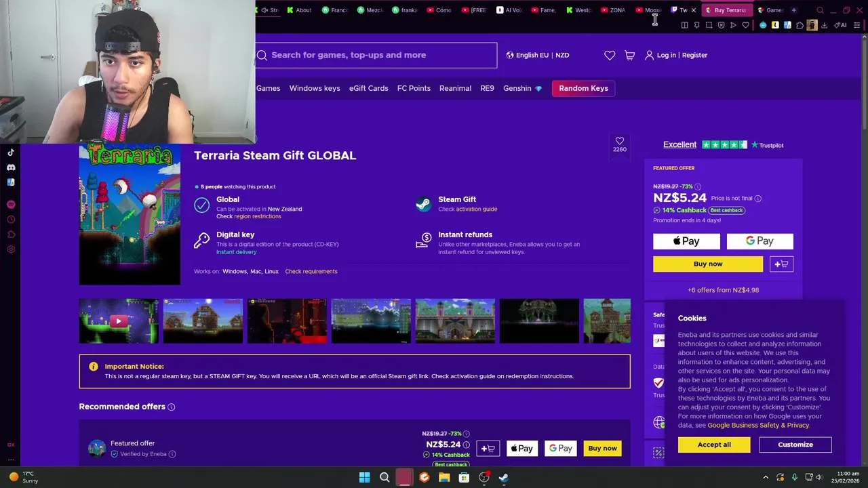Open the browser downloads icon

point(824,25)
